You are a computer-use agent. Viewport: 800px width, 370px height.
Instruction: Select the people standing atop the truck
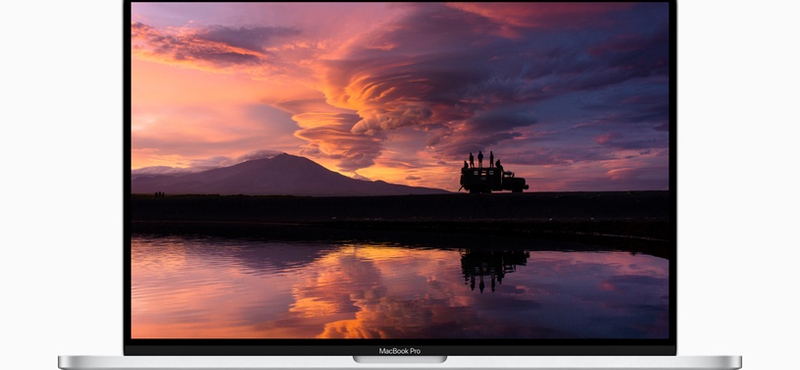483,159
